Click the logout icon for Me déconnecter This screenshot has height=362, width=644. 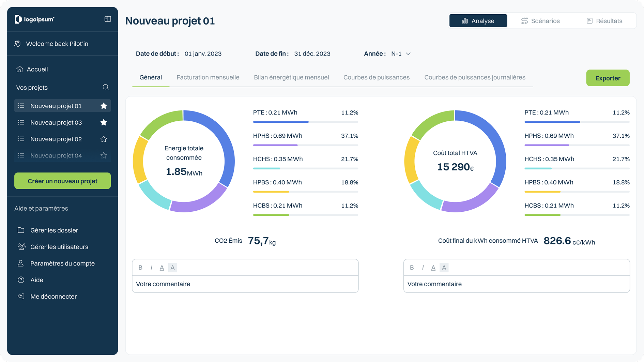21,297
